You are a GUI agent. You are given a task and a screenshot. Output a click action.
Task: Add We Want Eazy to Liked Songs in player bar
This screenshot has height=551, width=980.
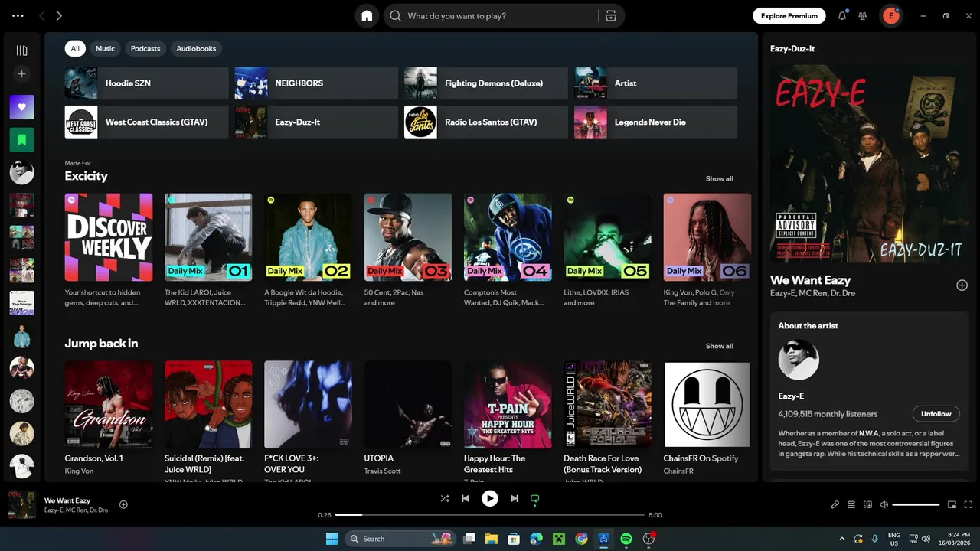[x=123, y=504]
